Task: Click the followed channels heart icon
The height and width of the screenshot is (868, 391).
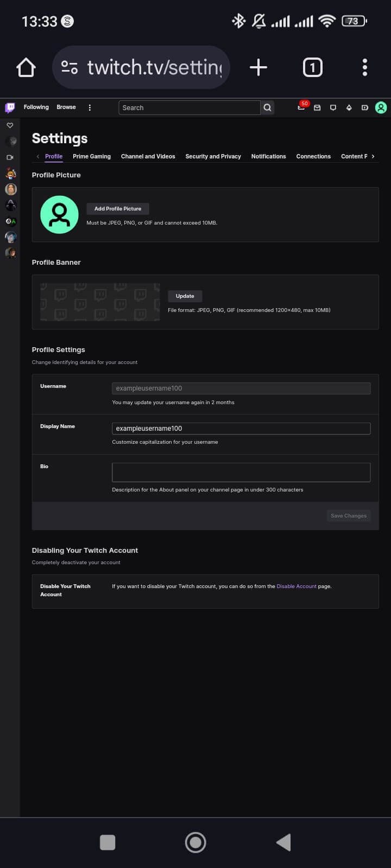Action: (10, 125)
